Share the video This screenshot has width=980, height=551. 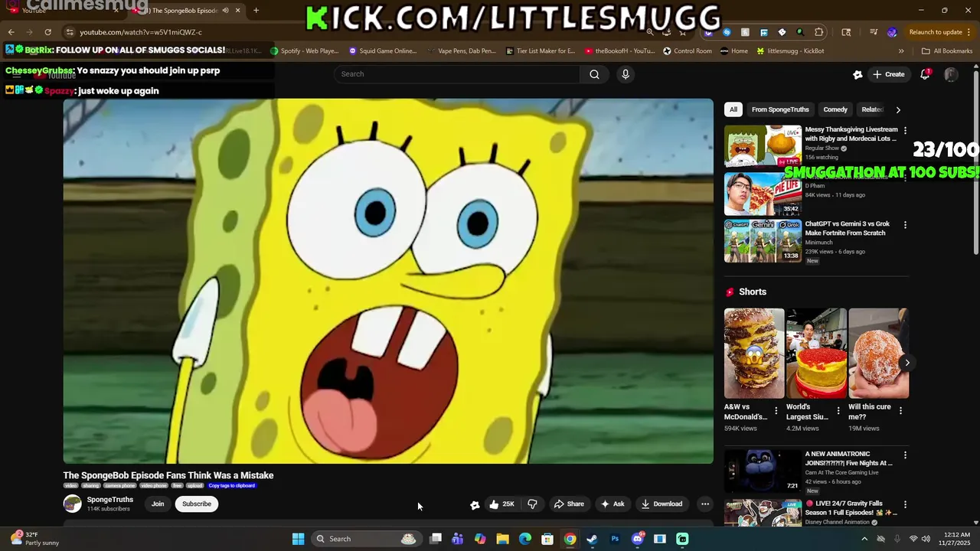569,504
